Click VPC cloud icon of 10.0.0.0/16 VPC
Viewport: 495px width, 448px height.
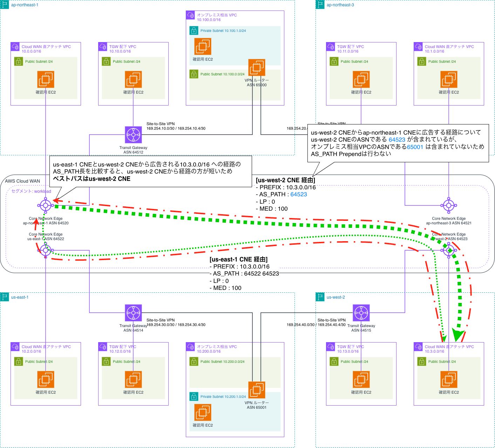coord(15,47)
